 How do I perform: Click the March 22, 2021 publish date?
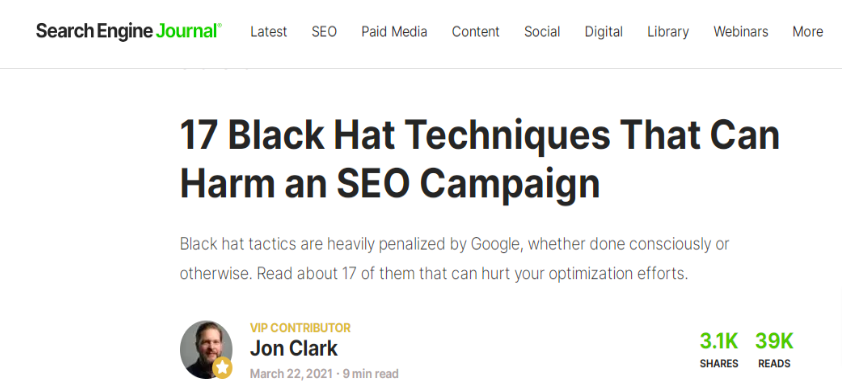click(x=291, y=374)
